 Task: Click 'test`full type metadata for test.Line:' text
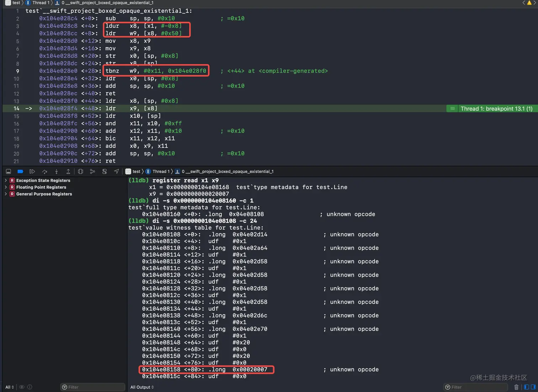pos(194,208)
